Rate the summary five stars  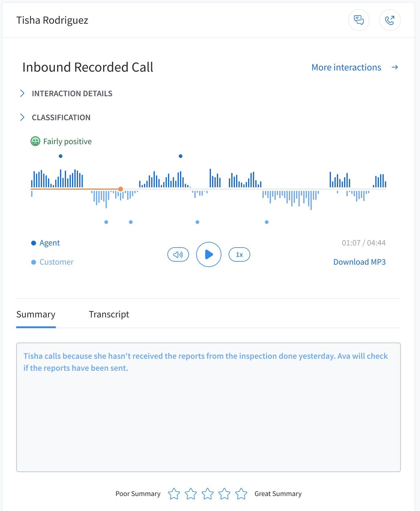coord(241,494)
